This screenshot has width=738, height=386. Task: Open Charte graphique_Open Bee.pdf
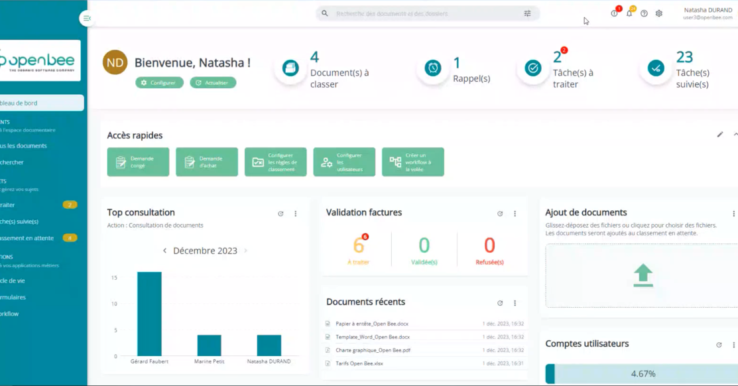click(373, 350)
